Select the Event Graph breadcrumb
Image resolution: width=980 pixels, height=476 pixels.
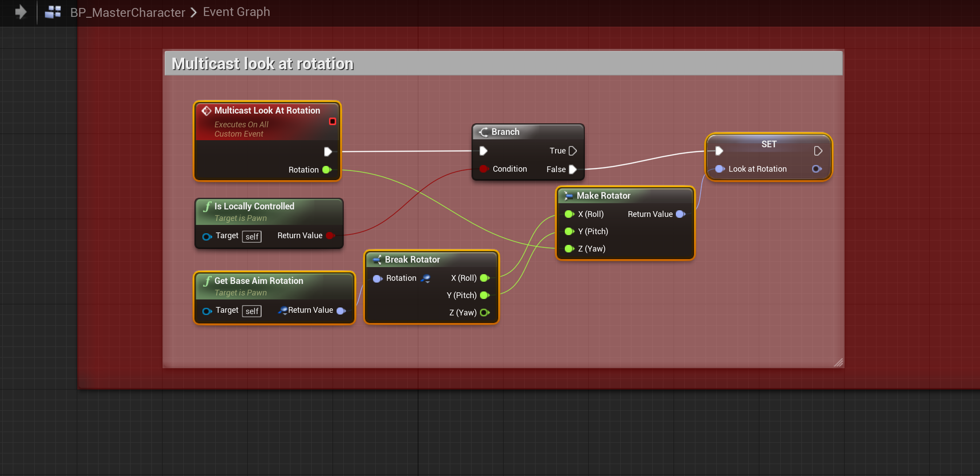pyautogui.click(x=236, y=12)
